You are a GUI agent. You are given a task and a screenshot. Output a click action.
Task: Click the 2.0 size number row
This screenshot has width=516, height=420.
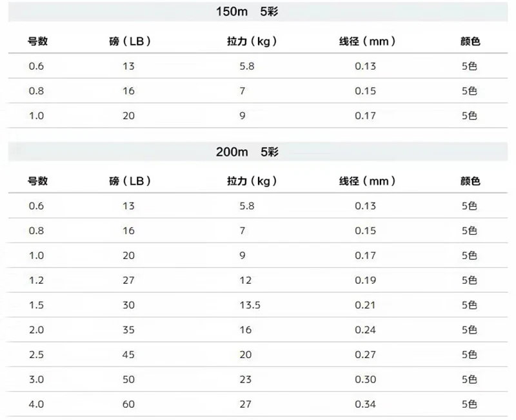(258, 330)
